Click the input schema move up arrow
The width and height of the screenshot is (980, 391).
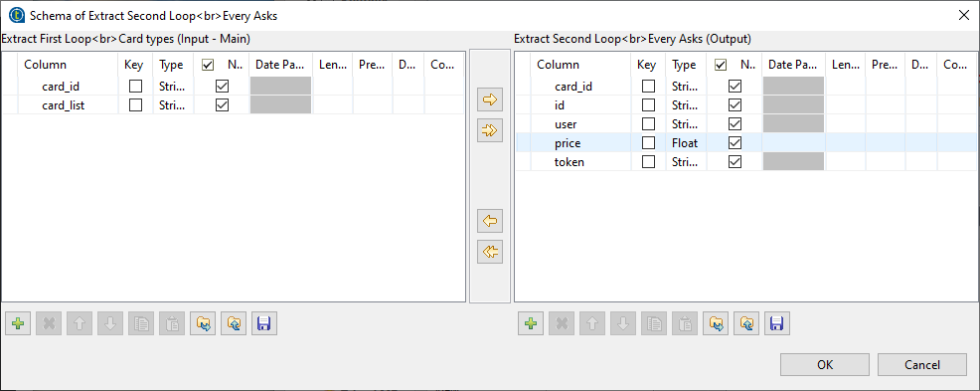click(80, 323)
